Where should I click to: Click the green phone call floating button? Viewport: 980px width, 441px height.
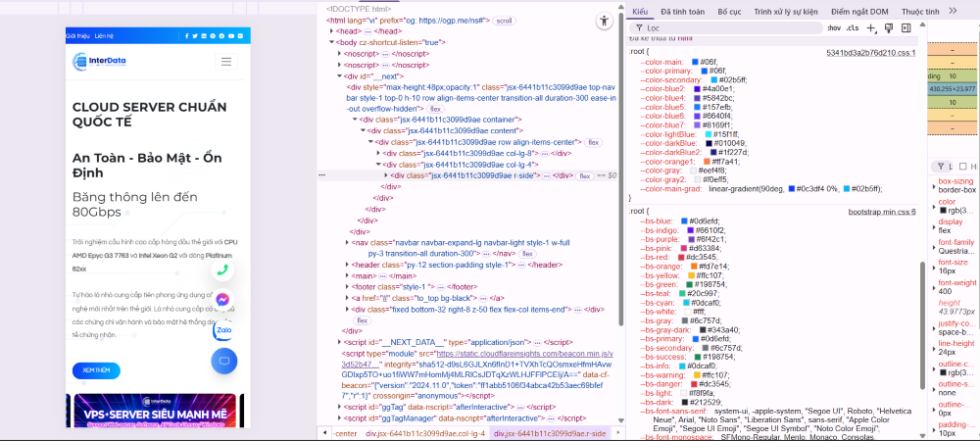tap(221, 269)
